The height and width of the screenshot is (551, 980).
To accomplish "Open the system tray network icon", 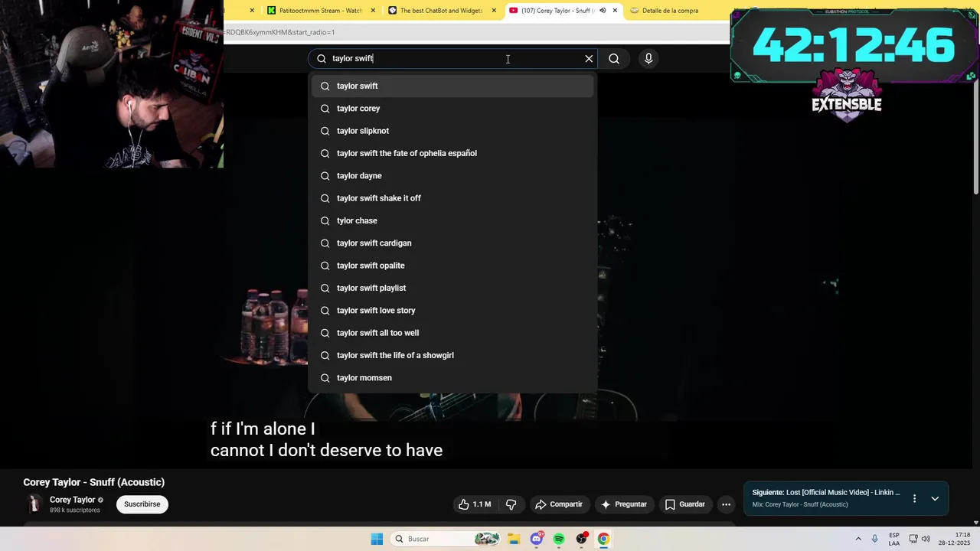I will tap(913, 539).
